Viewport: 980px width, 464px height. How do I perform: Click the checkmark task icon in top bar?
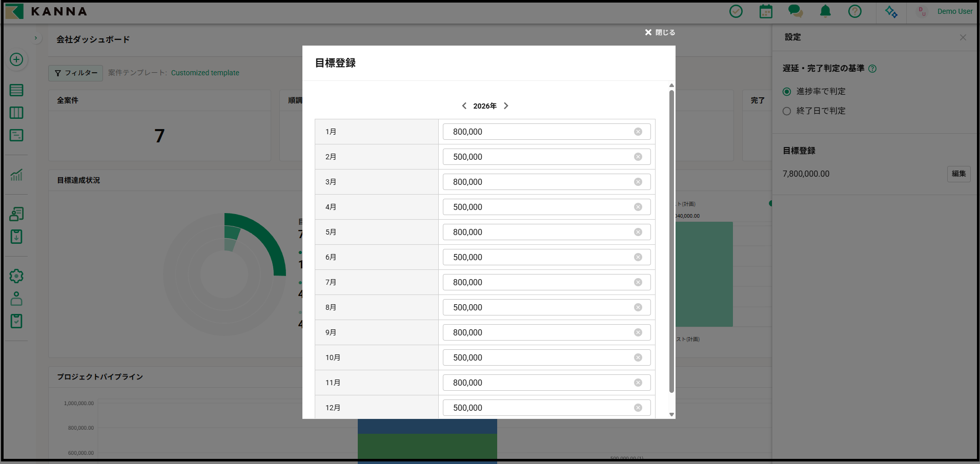coord(736,11)
